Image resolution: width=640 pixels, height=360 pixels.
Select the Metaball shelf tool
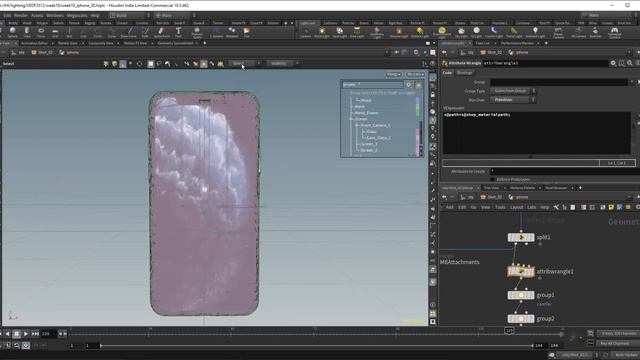(232, 32)
